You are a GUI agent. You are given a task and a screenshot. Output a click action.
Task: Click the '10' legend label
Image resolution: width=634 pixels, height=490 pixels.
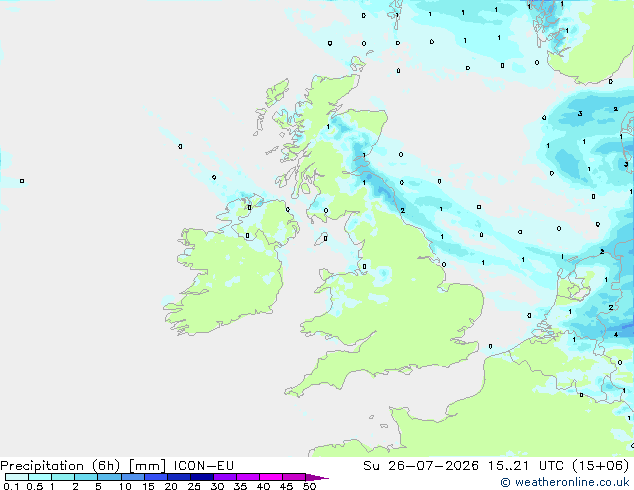tap(125, 486)
